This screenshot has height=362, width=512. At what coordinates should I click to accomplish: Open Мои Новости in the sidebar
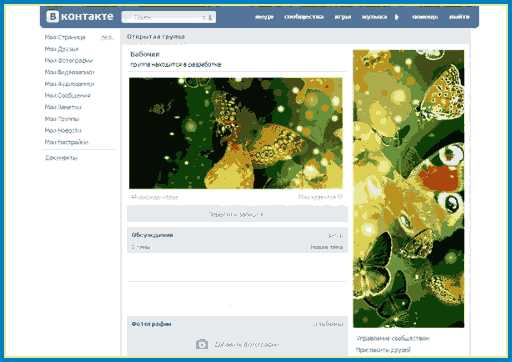(x=63, y=131)
